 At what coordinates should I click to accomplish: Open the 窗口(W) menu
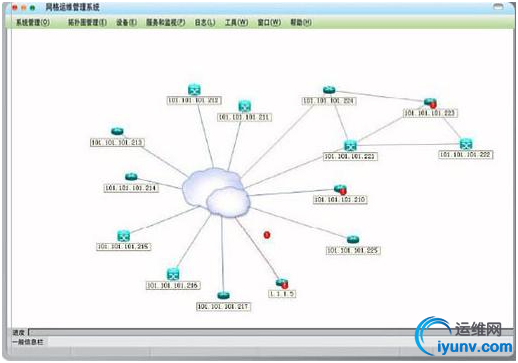(x=269, y=22)
